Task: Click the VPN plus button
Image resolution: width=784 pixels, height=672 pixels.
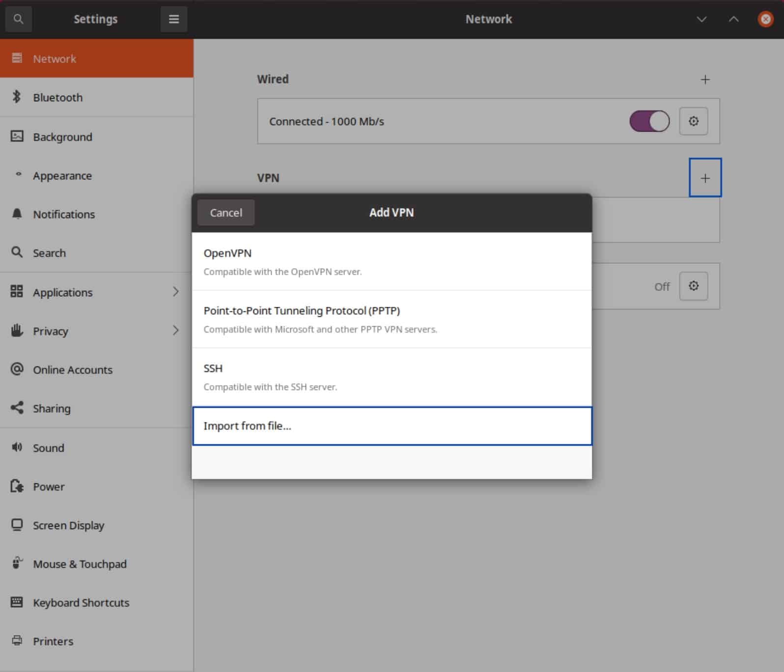Action: coord(705,178)
